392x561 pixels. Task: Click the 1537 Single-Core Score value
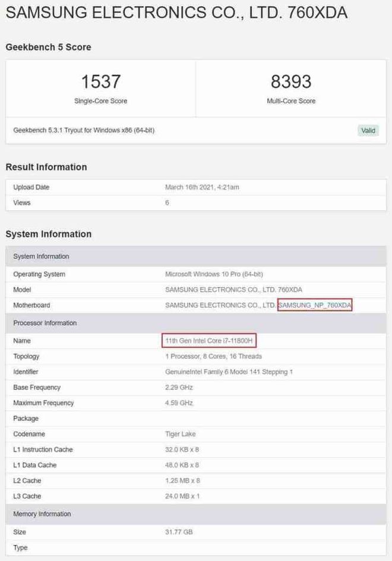point(100,81)
